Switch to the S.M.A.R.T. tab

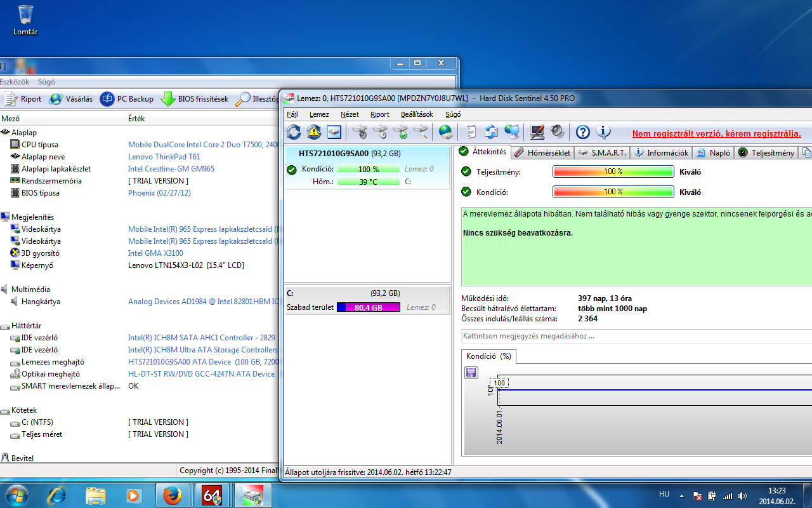point(603,152)
